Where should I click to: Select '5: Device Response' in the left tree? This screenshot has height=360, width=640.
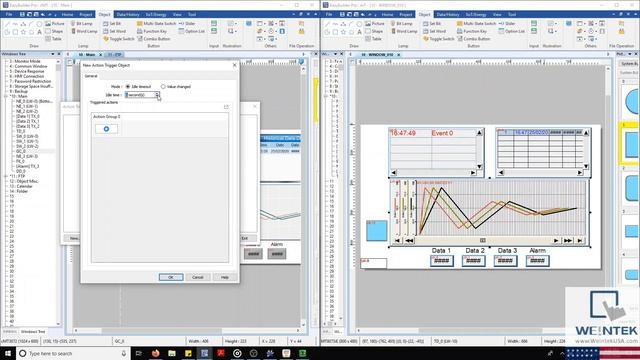point(26,71)
